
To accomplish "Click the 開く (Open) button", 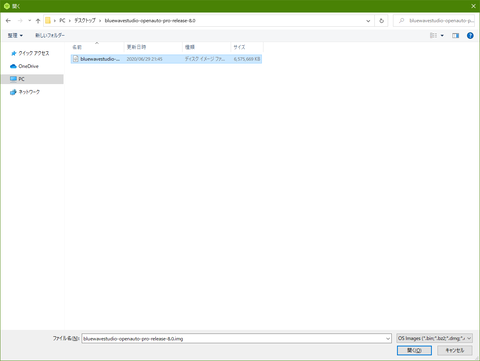I will pos(414,350).
